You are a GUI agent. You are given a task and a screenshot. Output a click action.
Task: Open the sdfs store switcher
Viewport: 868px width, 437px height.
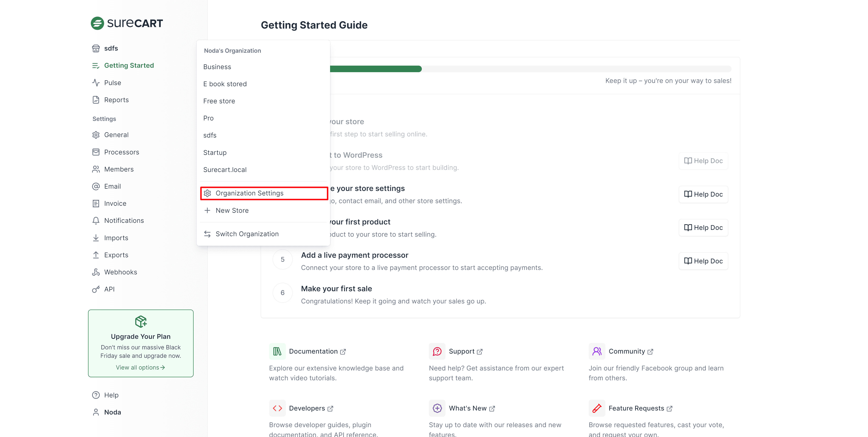click(x=111, y=48)
